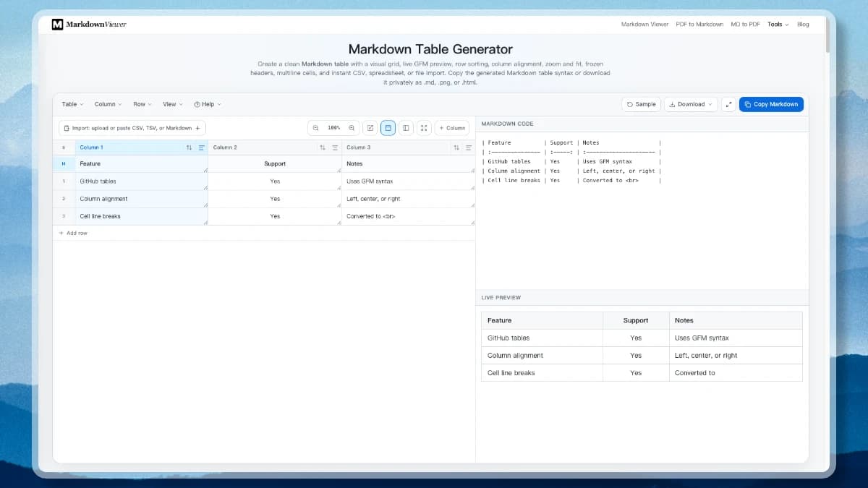Click the fit-to-view icon in grid toolbar
Image resolution: width=868 pixels, height=488 pixels.
424,128
